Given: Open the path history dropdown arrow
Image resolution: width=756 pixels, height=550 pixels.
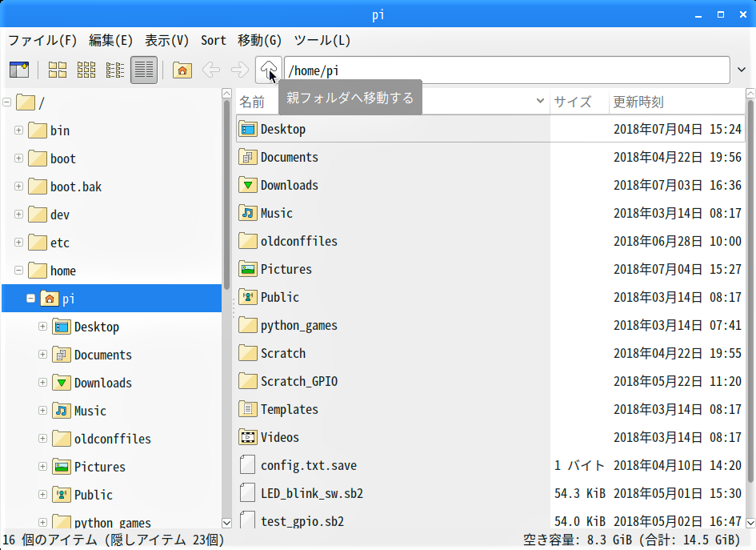Looking at the screenshot, I should (x=742, y=70).
